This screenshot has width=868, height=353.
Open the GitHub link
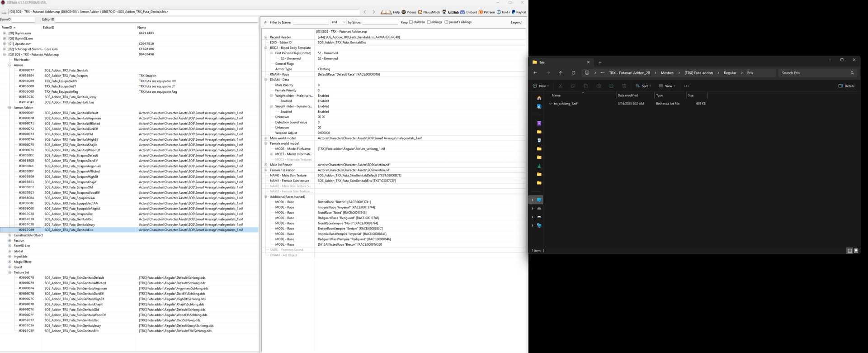(450, 12)
